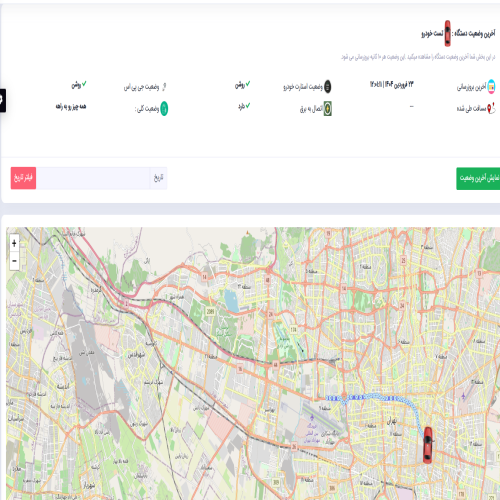
Task: Open the black settings tab on the left edge
Action: [x=2, y=100]
